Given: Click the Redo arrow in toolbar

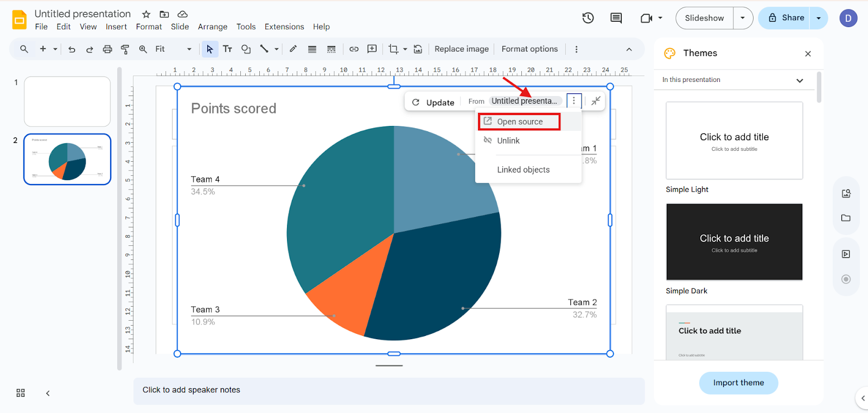Looking at the screenshot, I should pyautogui.click(x=90, y=49).
